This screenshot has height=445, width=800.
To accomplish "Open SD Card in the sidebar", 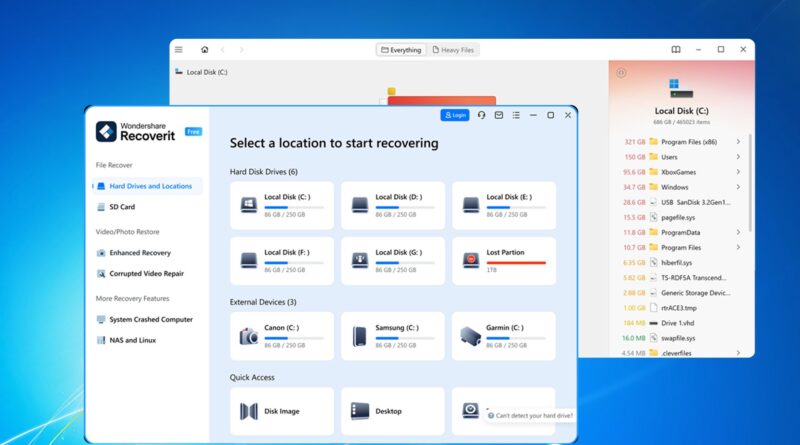I will 121,207.
